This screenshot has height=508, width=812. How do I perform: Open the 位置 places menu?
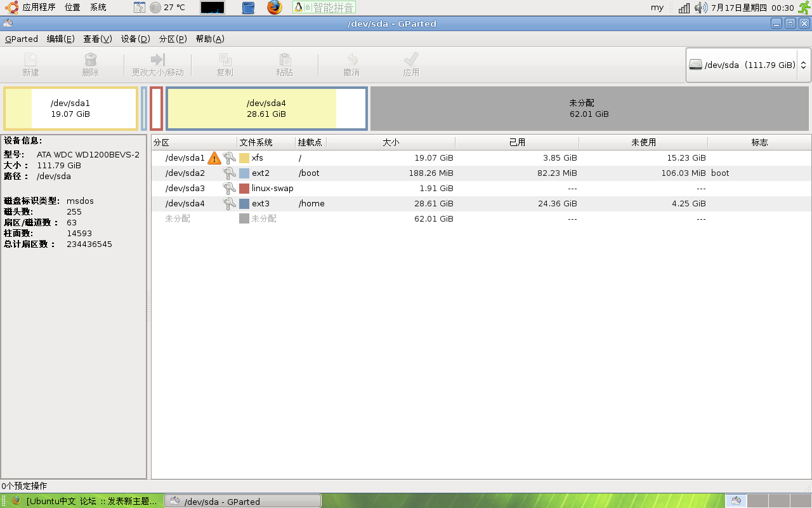(72, 8)
